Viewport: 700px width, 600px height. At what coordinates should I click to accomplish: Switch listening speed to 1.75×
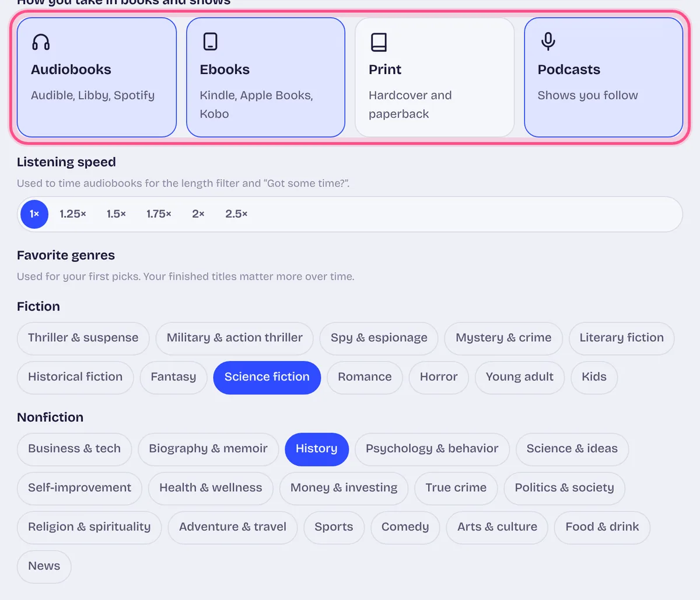pos(159,214)
